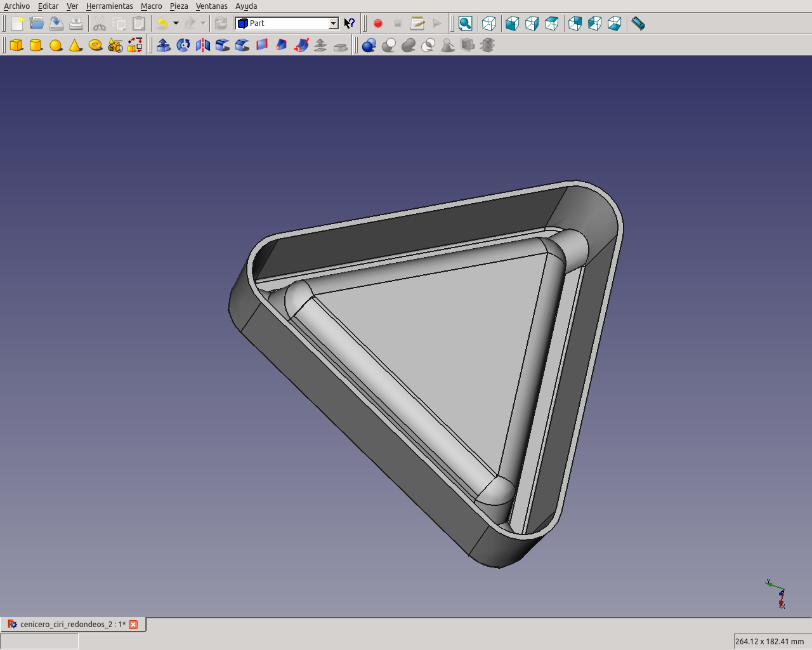Image resolution: width=812 pixels, height=650 pixels.
Task: Create a torus solid
Action: [96, 45]
